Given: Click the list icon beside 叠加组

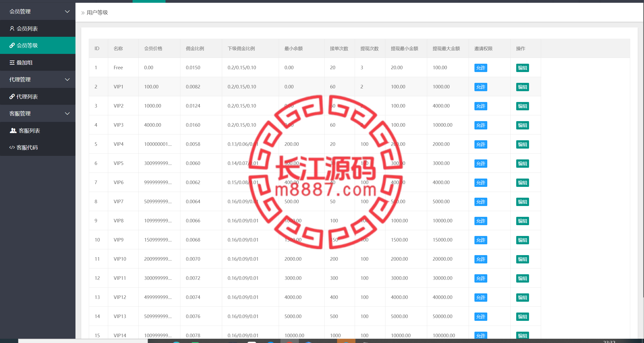Looking at the screenshot, I should [x=12, y=62].
